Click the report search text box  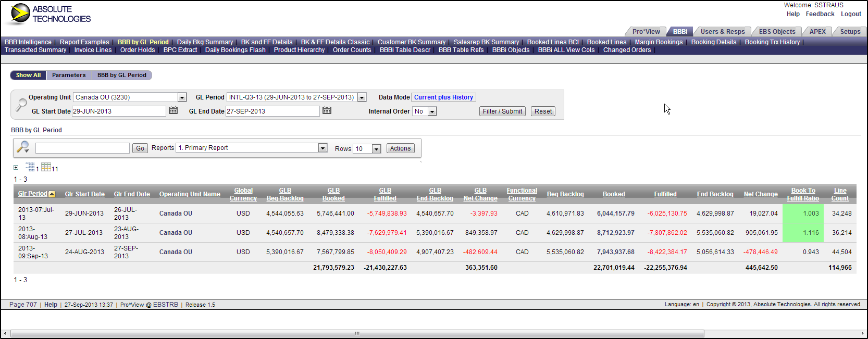82,148
